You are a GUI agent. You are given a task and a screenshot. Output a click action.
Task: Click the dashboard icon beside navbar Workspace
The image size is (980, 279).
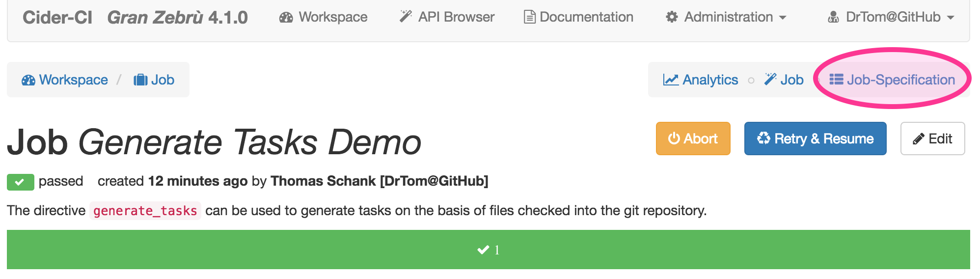286,18
